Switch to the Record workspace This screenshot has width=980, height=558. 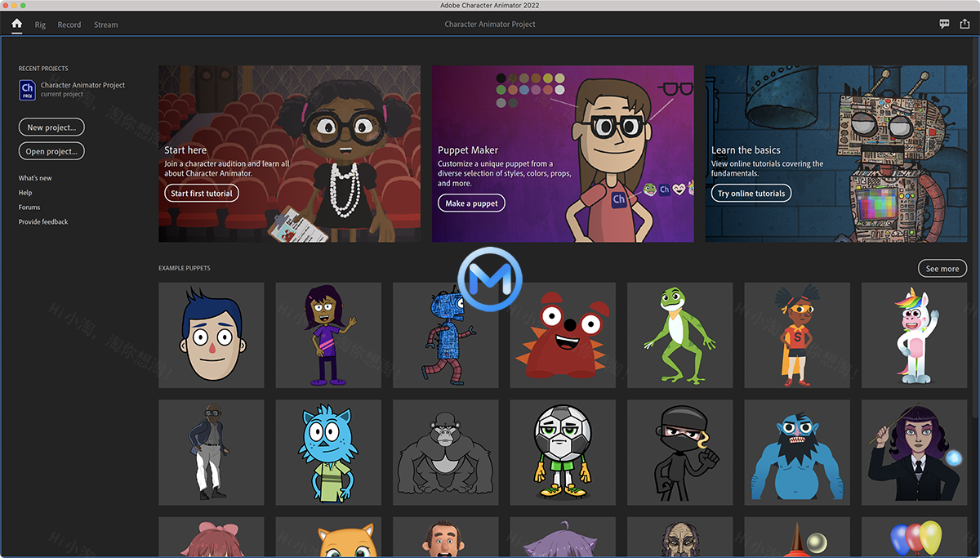click(69, 25)
